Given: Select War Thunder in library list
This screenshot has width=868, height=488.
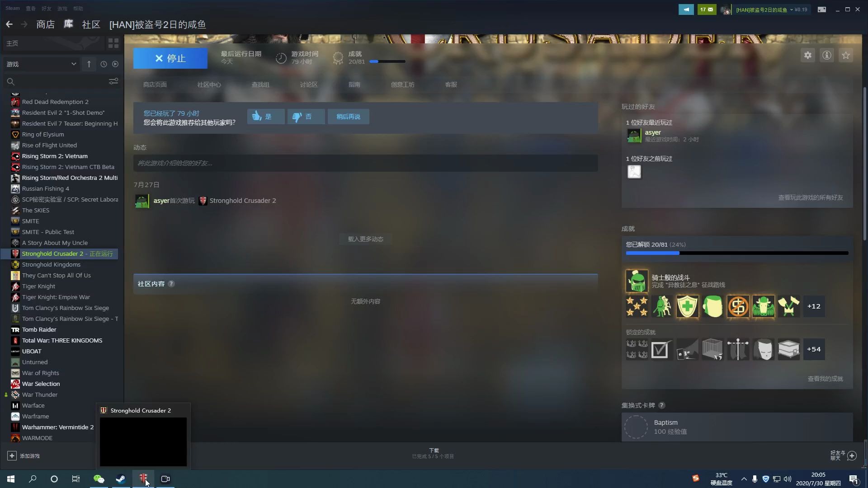Looking at the screenshot, I should (40, 394).
